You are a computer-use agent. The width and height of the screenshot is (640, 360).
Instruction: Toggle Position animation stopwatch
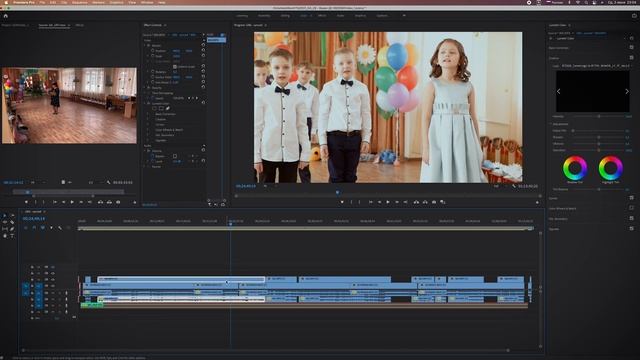[153, 51]
